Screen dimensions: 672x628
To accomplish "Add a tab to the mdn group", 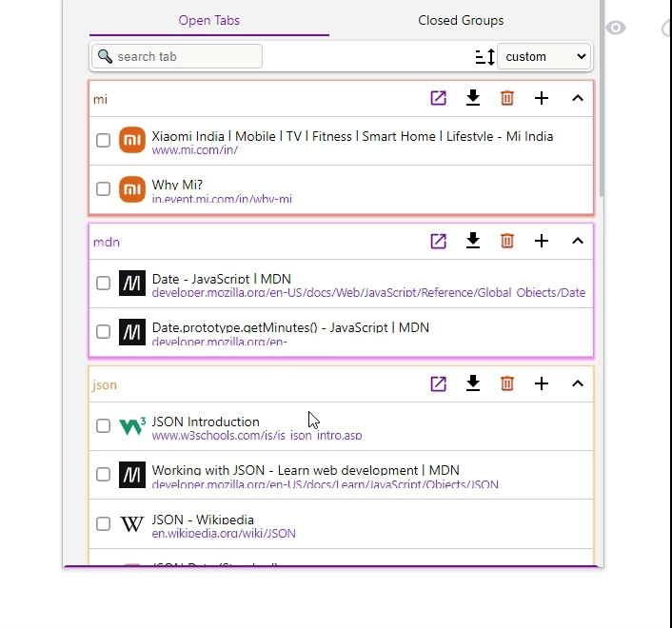I will coord(542,241).
